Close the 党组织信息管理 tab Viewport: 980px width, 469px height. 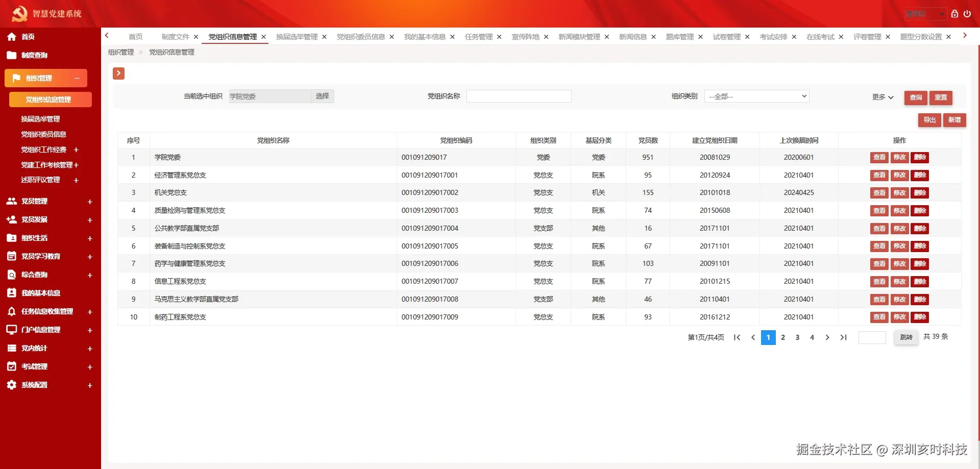click(x=264, y=37)
